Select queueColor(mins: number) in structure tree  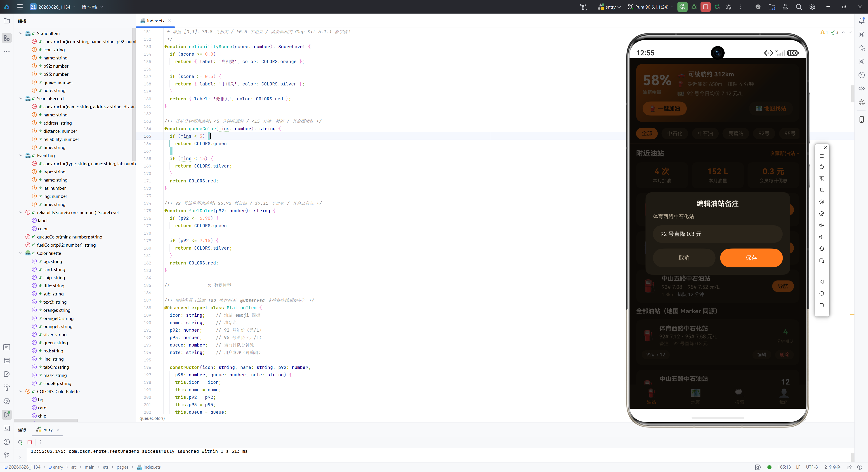69,237
